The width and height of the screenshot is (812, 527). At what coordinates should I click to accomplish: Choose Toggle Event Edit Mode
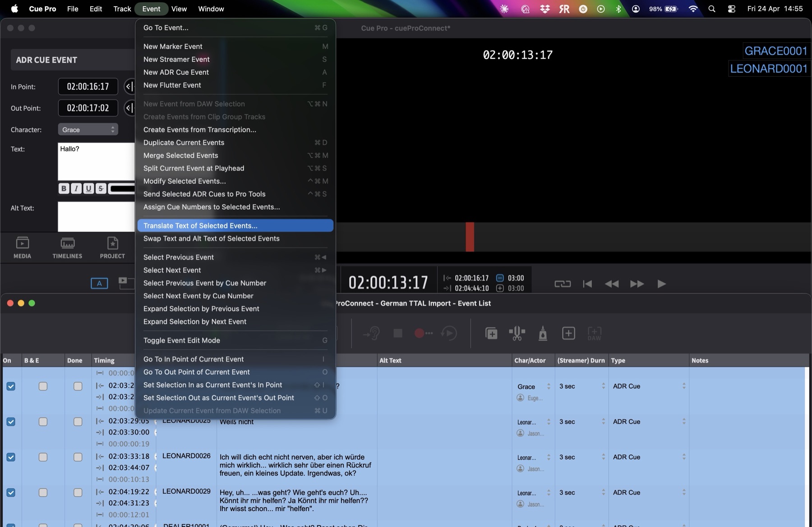(x=235, y=340)
